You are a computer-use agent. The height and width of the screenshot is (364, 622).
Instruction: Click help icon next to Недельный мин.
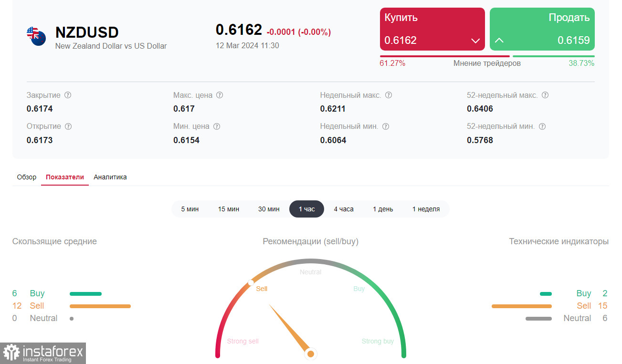(386, 126)
